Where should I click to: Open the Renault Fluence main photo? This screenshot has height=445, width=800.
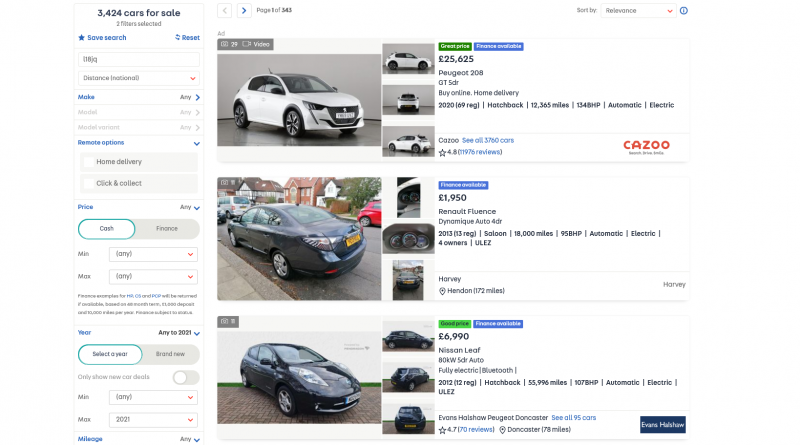(x=299, y=239)
